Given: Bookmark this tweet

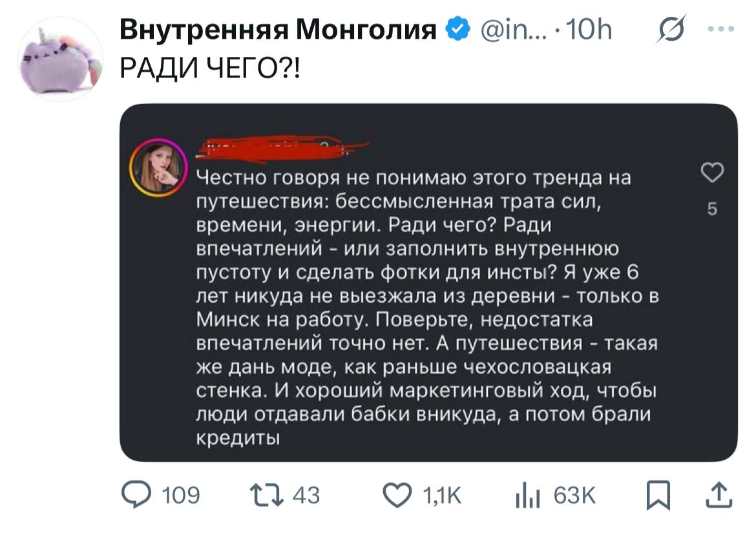Looking at the screenshot, I should [658, 495].
